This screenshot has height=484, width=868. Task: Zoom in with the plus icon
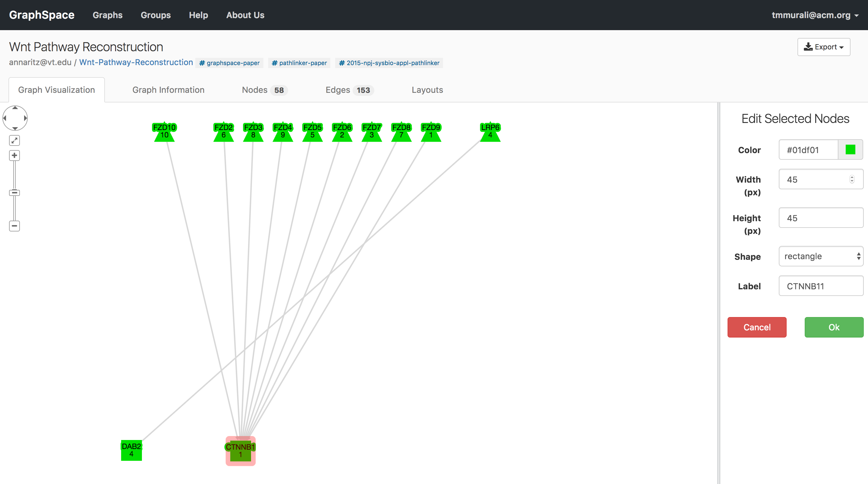click(x=14, y=156)
